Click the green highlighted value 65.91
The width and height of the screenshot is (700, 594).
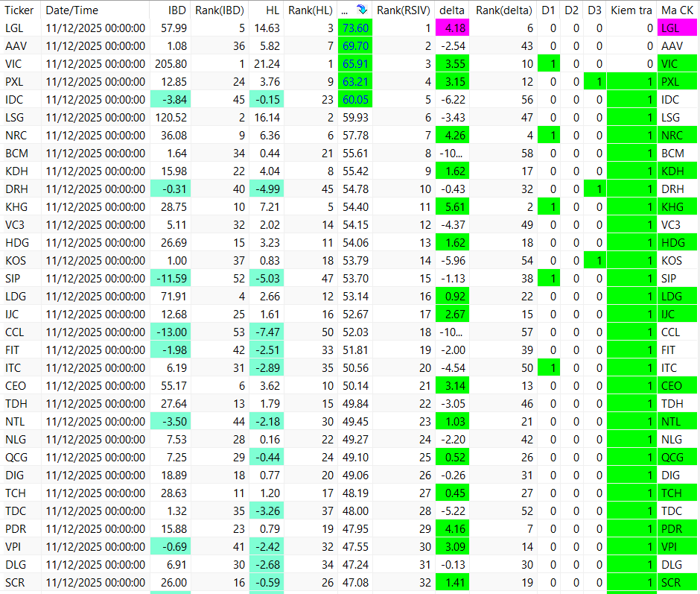pos(355,64)
